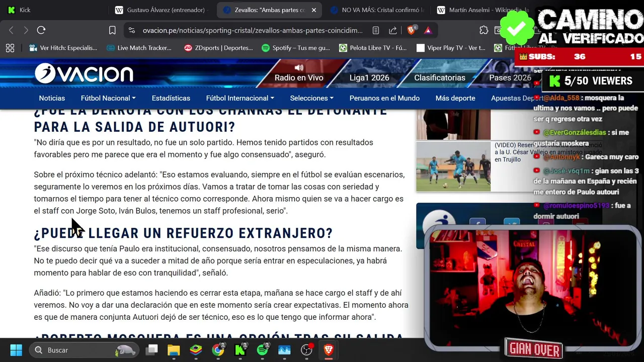The height and width of the screenshot is (362, 644).
Task: Click the share page icon
Action: (393, 30)
